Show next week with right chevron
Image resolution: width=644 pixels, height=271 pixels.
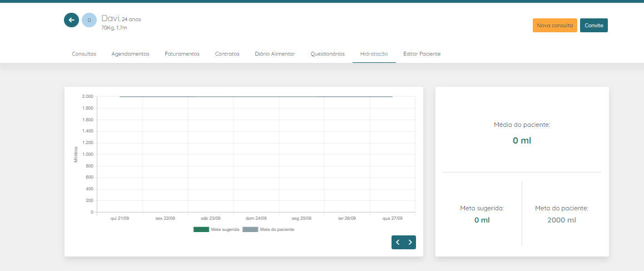(x=410, y=242)
